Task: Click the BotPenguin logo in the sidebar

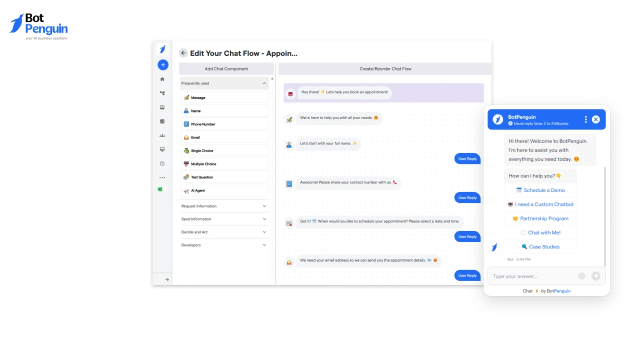Action: (162, 49)
